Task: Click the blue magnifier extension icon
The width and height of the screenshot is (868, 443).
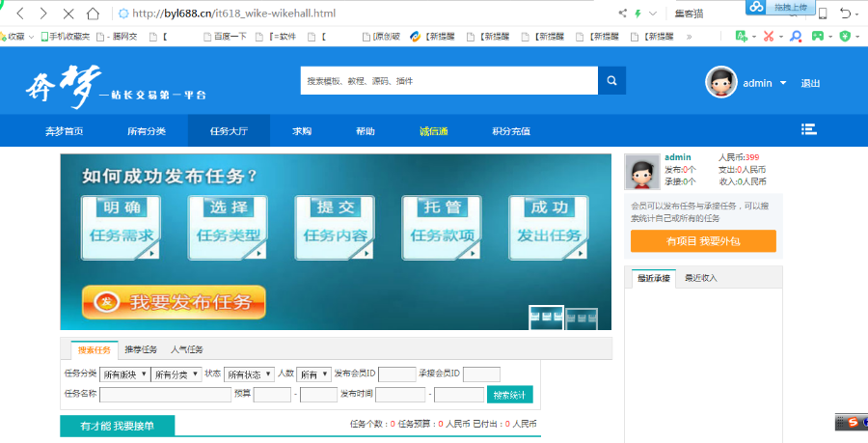Action: click(x=796, y=36)
